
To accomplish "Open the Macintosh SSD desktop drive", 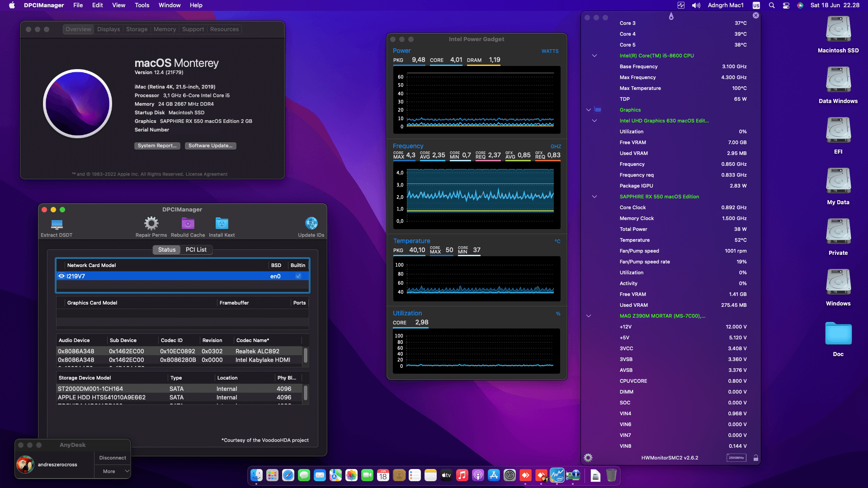I will tap(838, 34).
